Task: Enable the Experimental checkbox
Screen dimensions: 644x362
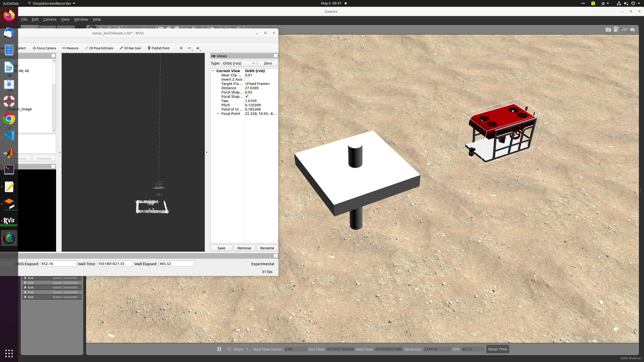Action: [x=248, y=264]
